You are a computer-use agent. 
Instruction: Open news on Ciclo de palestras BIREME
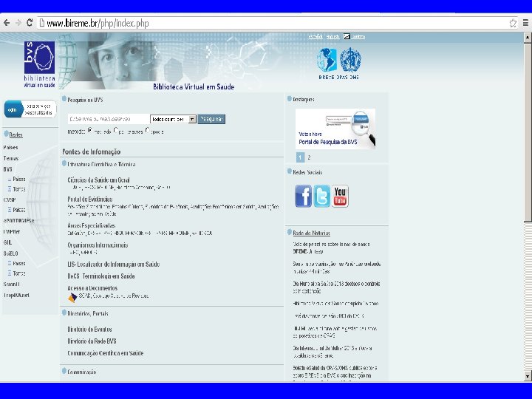pyautogui.click(x=331, y=248)
